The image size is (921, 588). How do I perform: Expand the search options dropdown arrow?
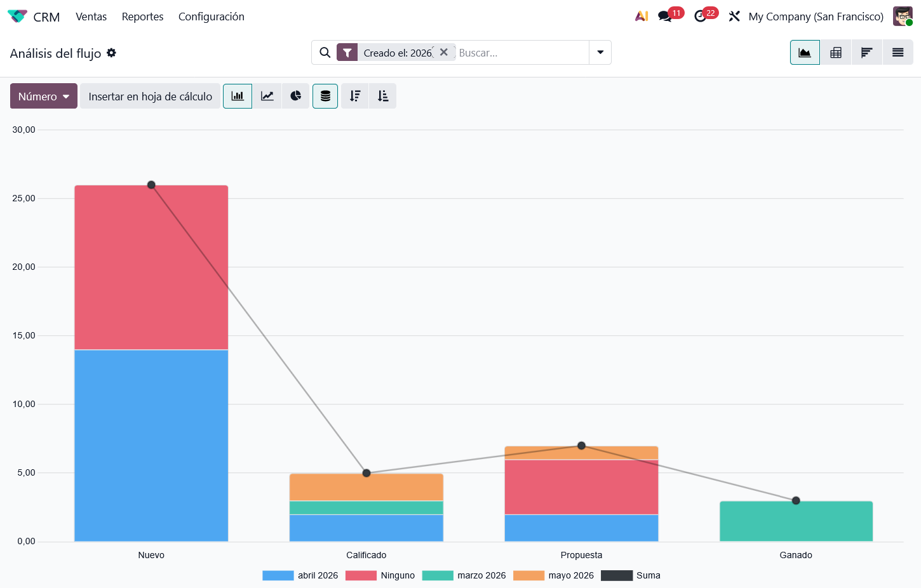pos(600,53)
